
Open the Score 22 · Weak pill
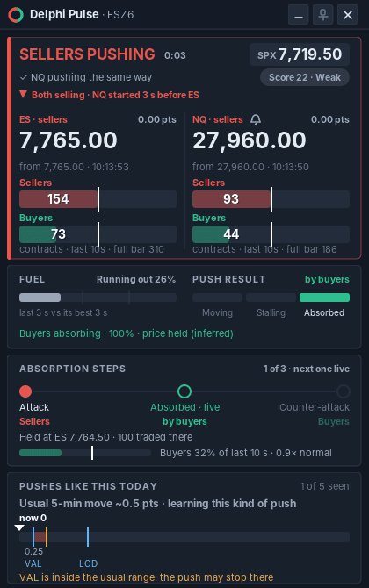(x=305, y=77)
